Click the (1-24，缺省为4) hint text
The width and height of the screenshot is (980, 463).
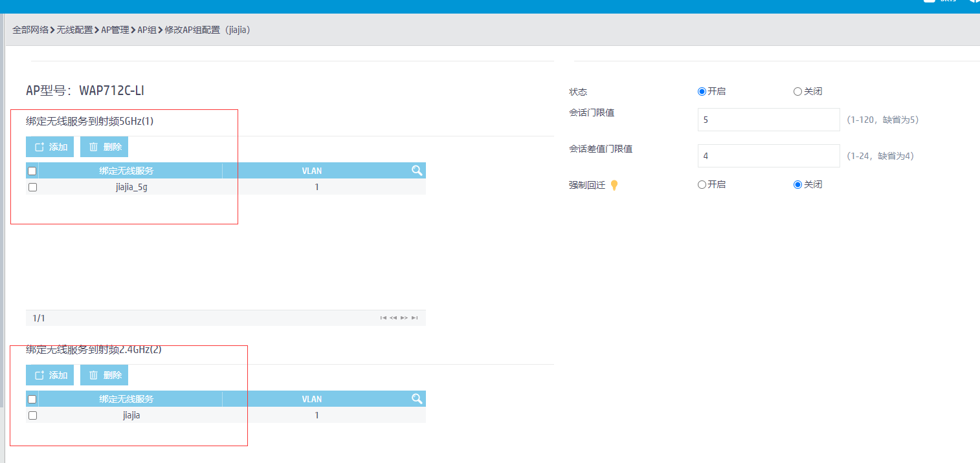[880, 156]
